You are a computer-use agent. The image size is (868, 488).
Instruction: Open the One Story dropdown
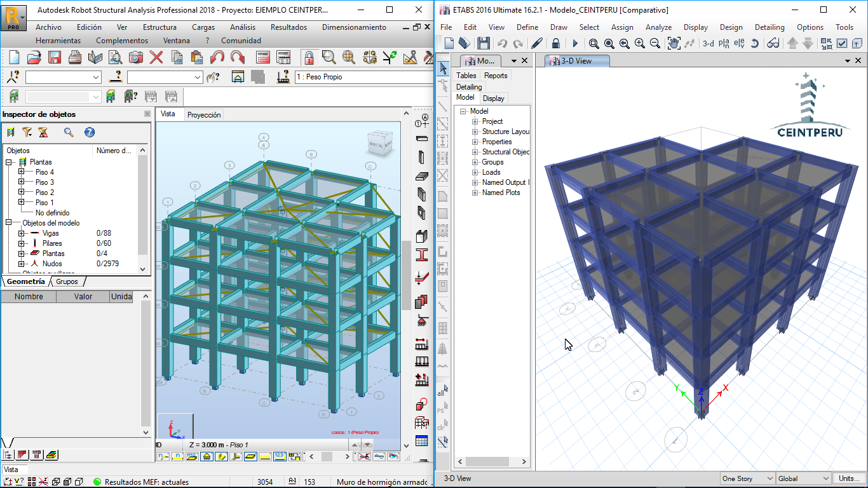click(747, 478)
